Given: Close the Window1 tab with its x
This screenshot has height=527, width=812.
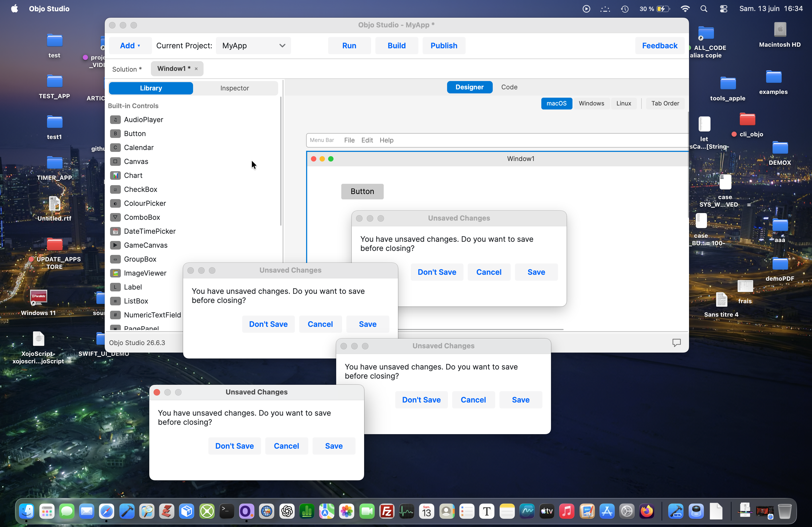Looking at the screenshot, I should coord(196,69).
